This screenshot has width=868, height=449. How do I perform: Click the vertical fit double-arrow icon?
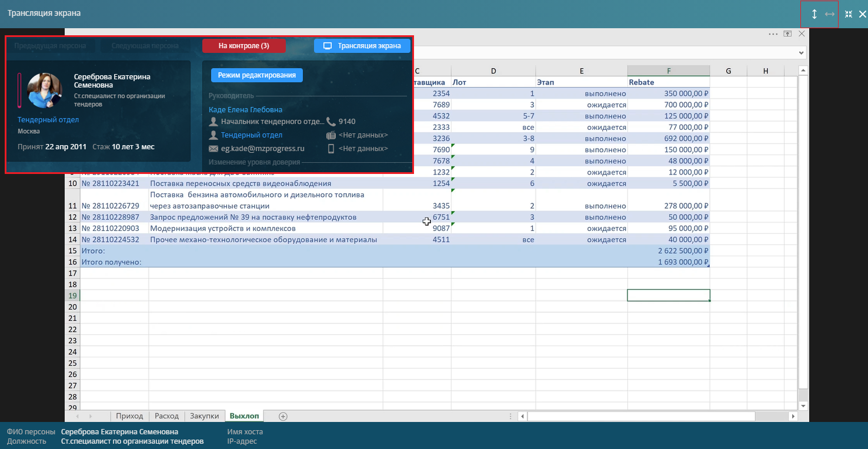[814, 14]
